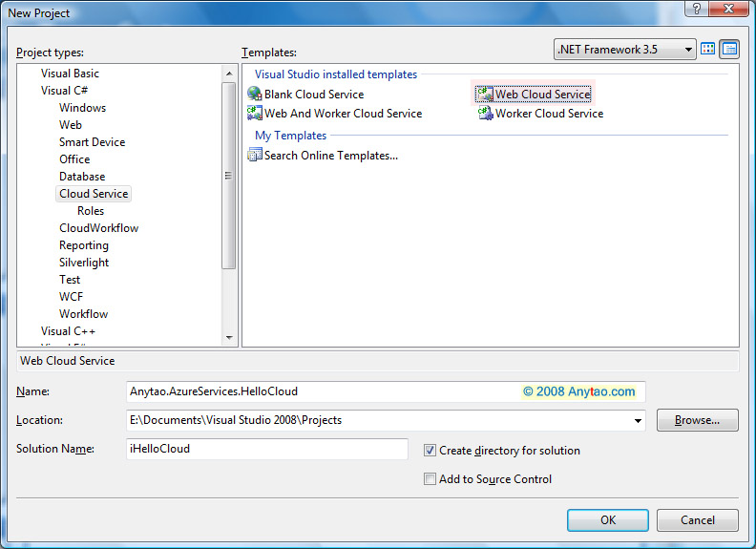
Task: Select Visual Basic project type
Action: point(70,74)
